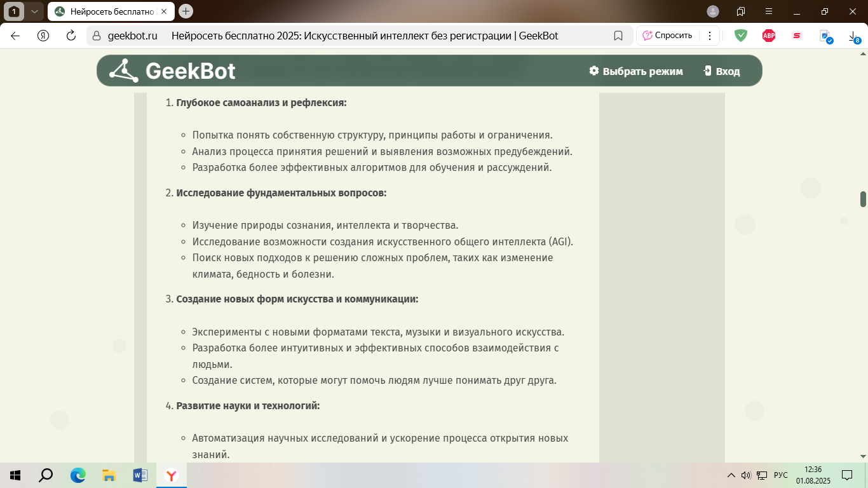Click the ABP Adblock Plus extension icon
Image resolution: width=868 pixels, height=488 pixels.
point(769,36)
